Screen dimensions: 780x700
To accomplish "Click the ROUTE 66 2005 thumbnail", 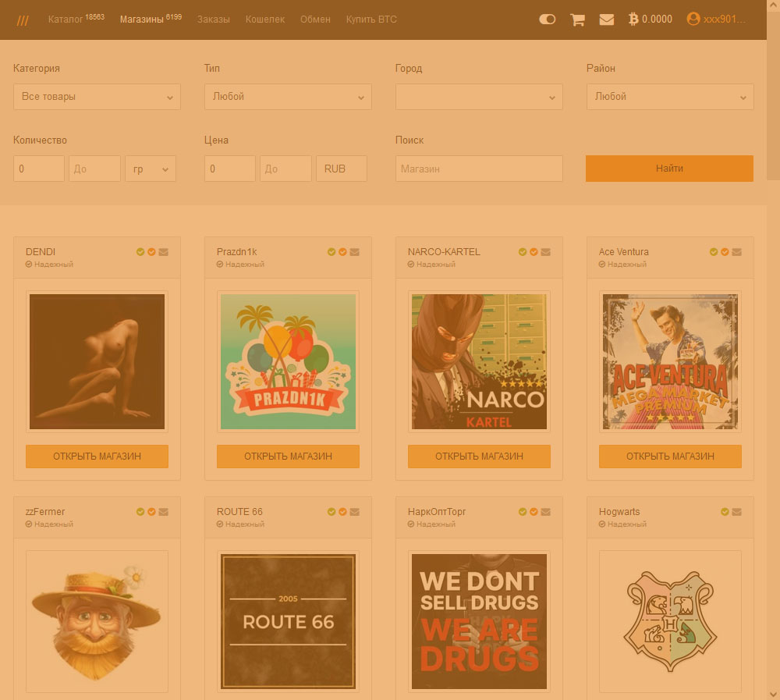I will (288, 621).
